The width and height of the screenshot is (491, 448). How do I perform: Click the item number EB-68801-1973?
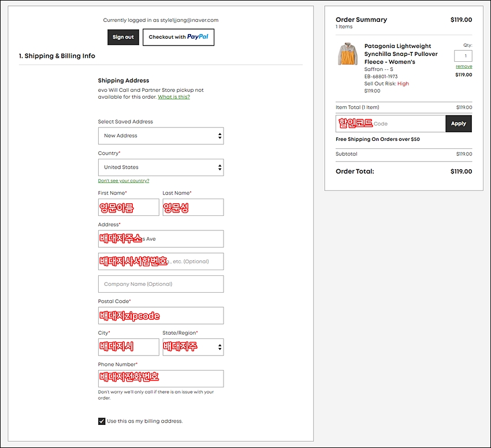click(381, 76)
